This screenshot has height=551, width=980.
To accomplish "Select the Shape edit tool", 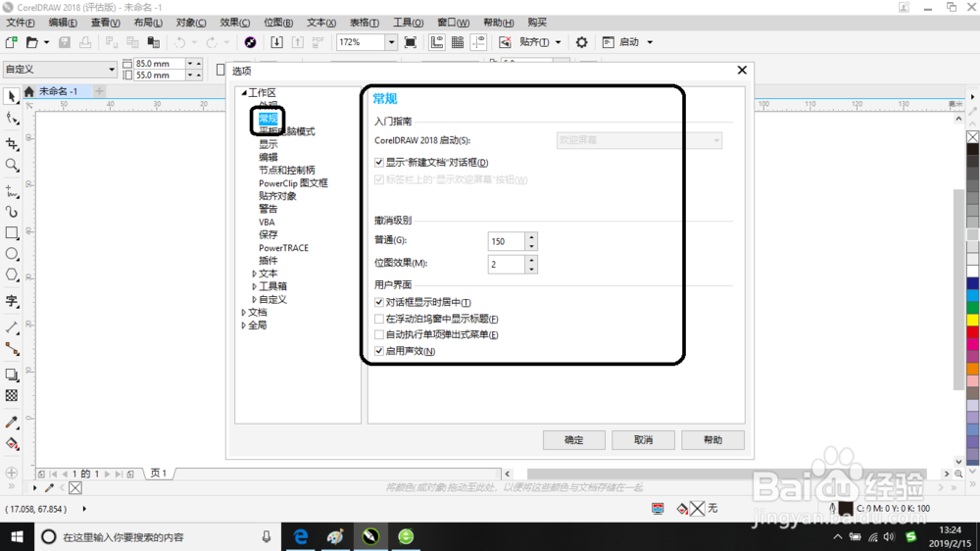I will [x=11, y=118].
